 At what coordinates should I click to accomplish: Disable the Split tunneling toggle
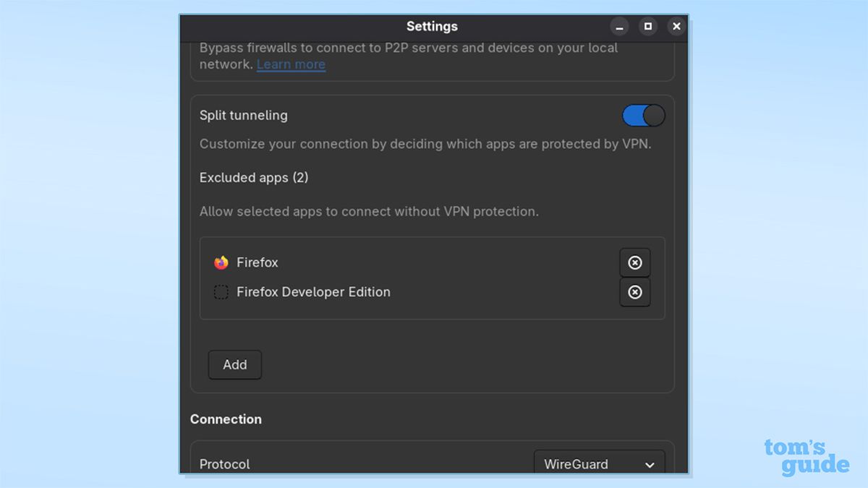(642, 115)
